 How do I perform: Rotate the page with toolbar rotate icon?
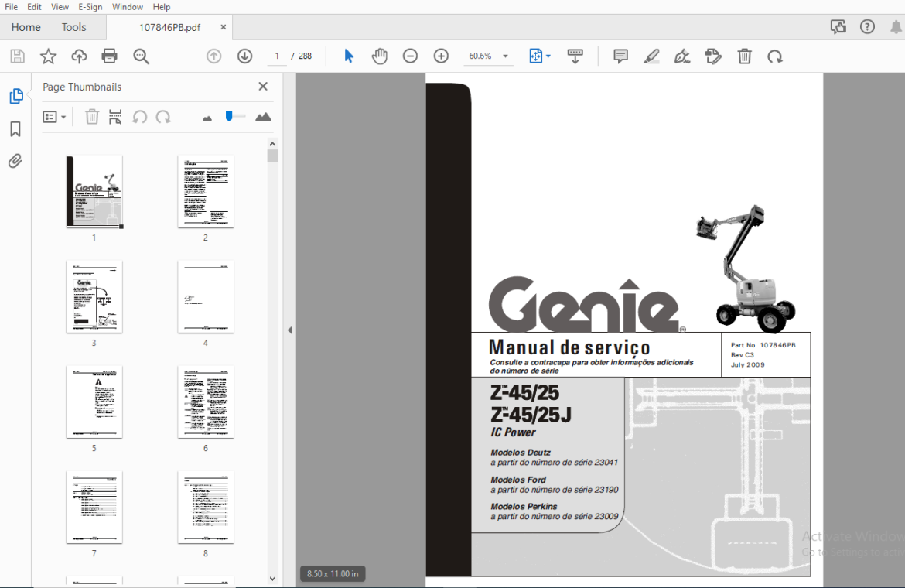coord(775,56)
